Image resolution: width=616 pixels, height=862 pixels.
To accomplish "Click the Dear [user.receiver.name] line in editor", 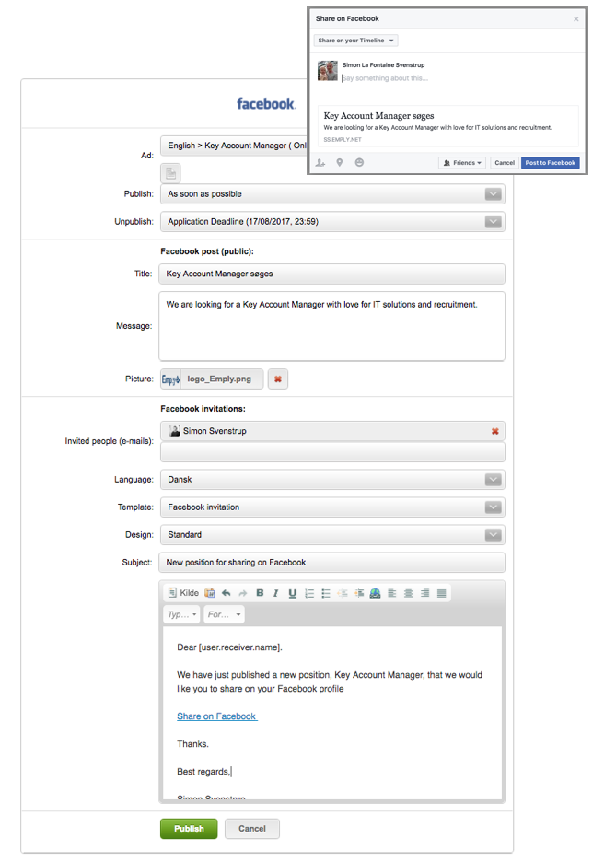I will pyautogui.click(x=229, y=647).
